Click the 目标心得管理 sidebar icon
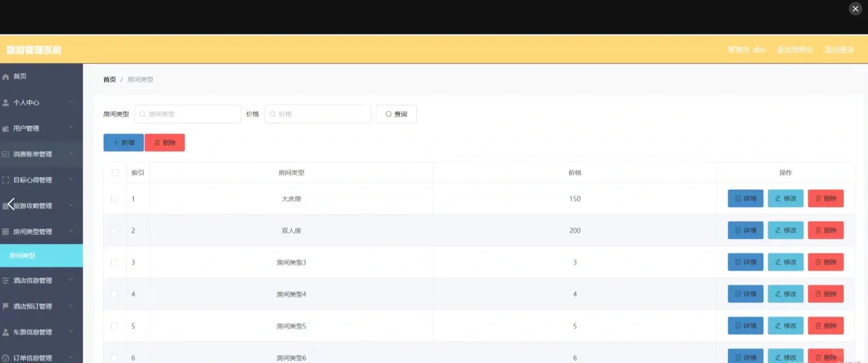The height and width of the screenshot is (363, 868). tap(6, 180)
